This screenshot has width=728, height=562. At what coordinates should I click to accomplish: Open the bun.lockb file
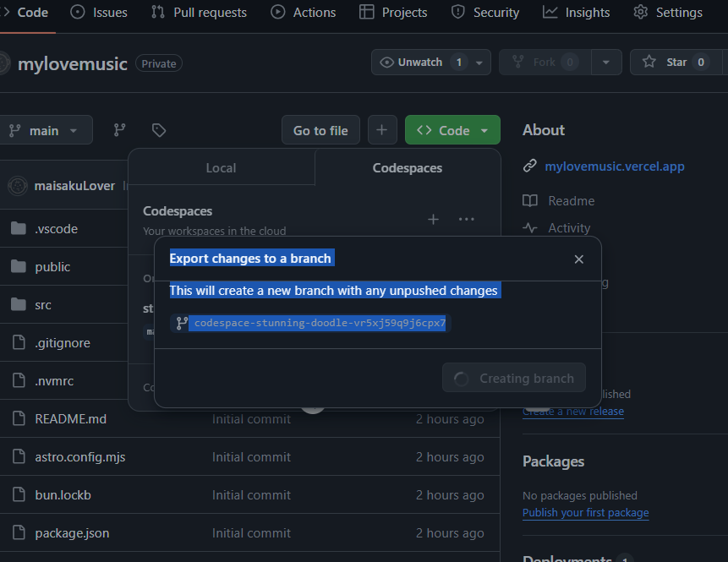(x=63, y=495)
